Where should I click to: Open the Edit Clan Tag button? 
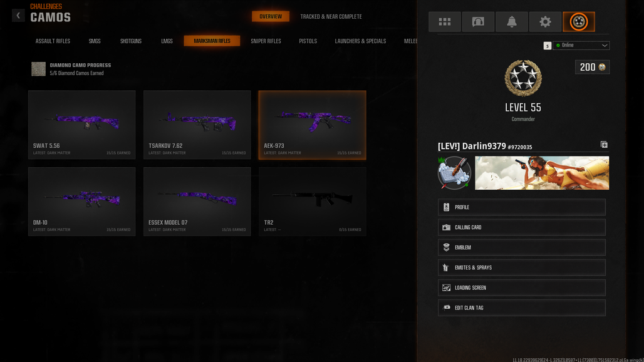click(x=522, y=308)
